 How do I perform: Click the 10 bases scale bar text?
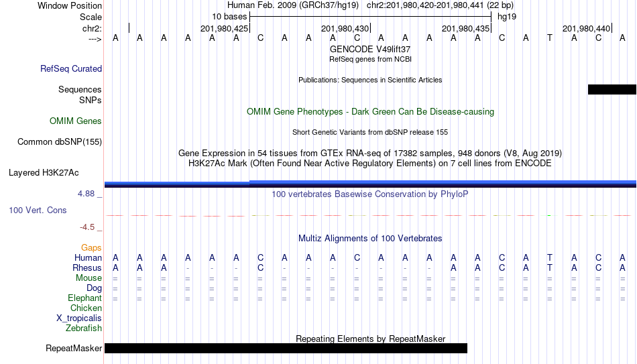click(x=229, y=17)
